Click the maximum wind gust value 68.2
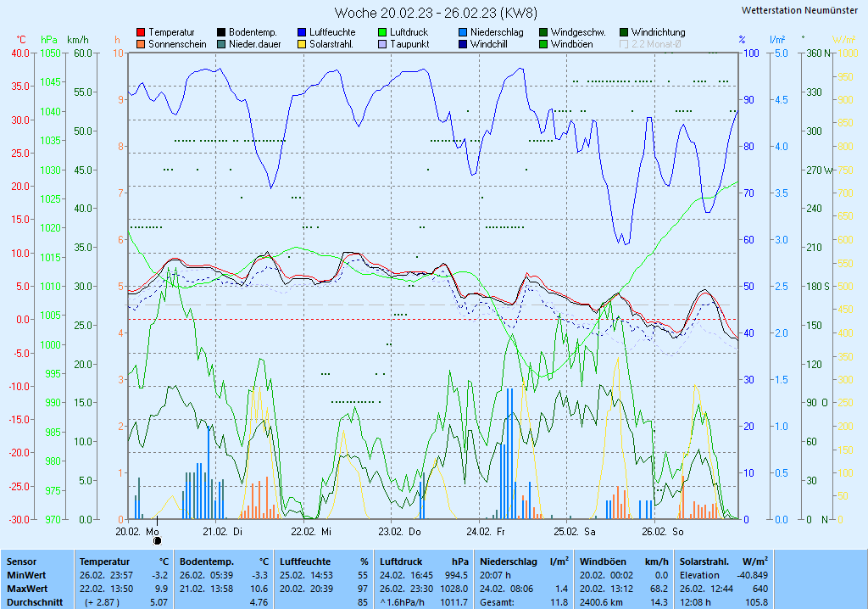The height and width of the screenshot is (609, 868). pyautogui.click(x=659, y=589)
